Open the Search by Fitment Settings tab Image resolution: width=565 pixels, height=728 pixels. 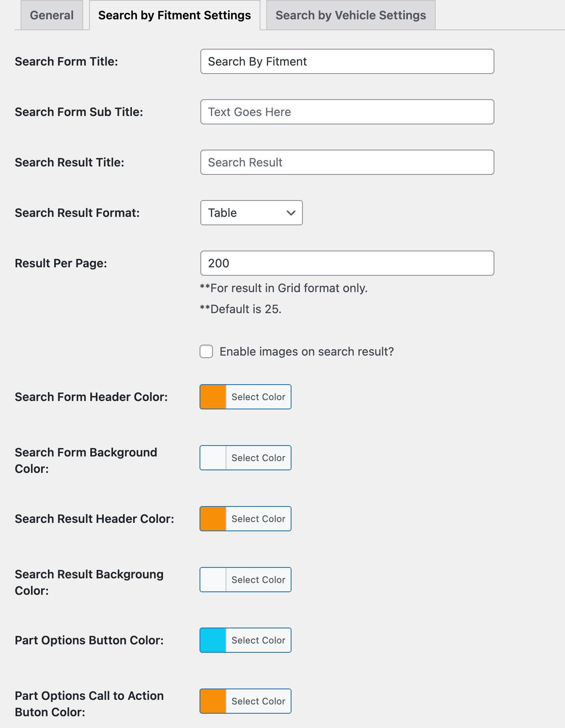174,16
